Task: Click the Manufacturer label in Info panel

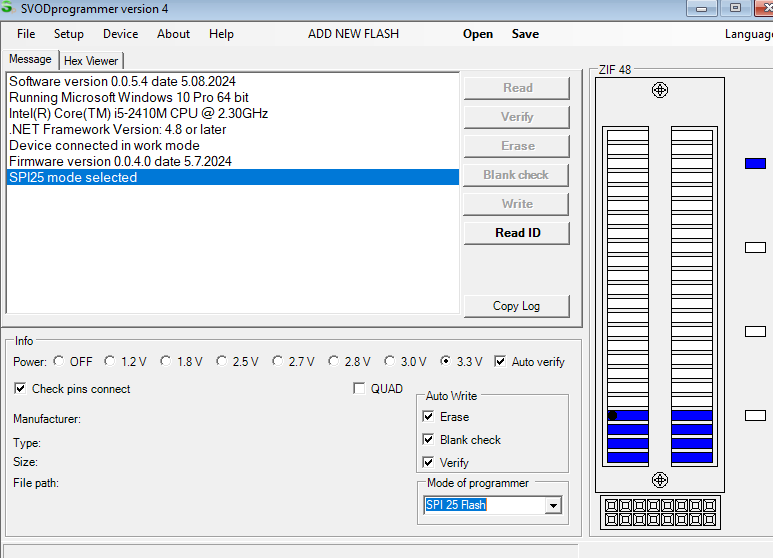Action: (47, 419)
